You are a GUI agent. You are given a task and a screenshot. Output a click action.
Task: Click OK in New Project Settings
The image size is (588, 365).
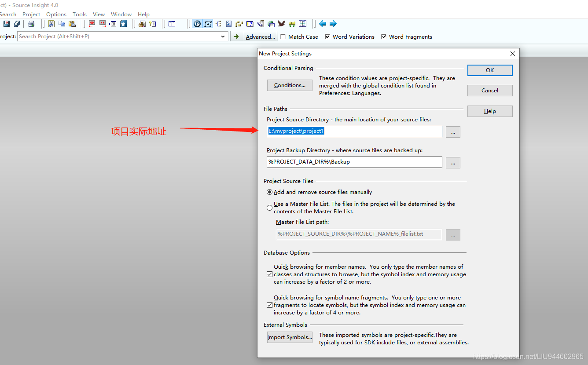(x=490, y=70)
